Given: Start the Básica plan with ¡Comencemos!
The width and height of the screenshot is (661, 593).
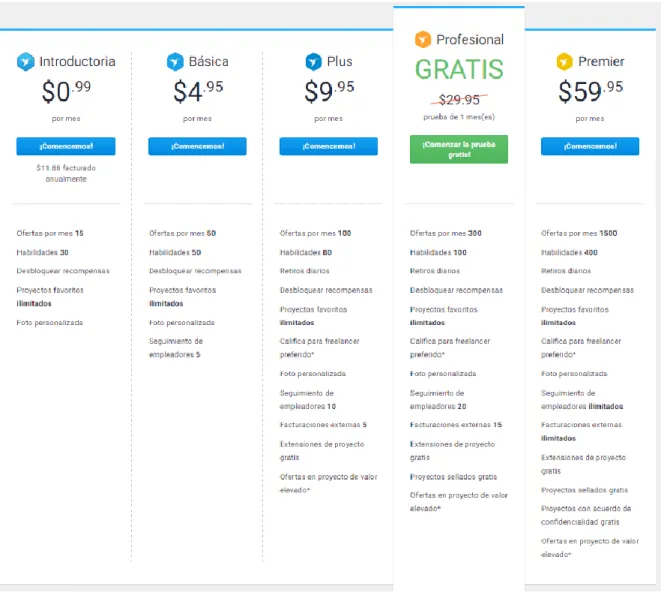Looking at the screenshot, I should pyautogui.click(x=197, y=146).
